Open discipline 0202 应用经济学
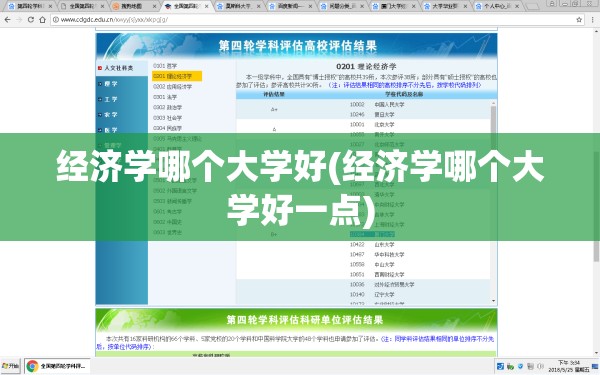Screen dimensions: 600x375 [173, 87]
